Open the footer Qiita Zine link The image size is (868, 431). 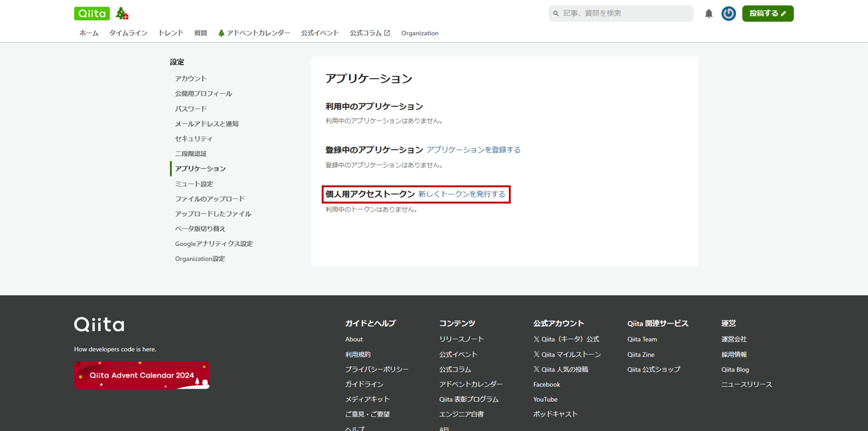[x=641, y=354]
